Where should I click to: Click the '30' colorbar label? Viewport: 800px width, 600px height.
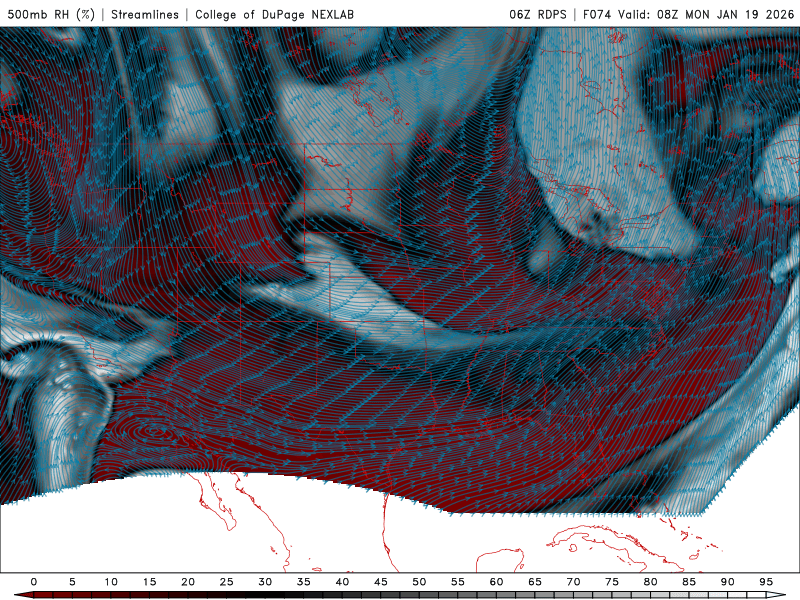click(x=265, y=582)
